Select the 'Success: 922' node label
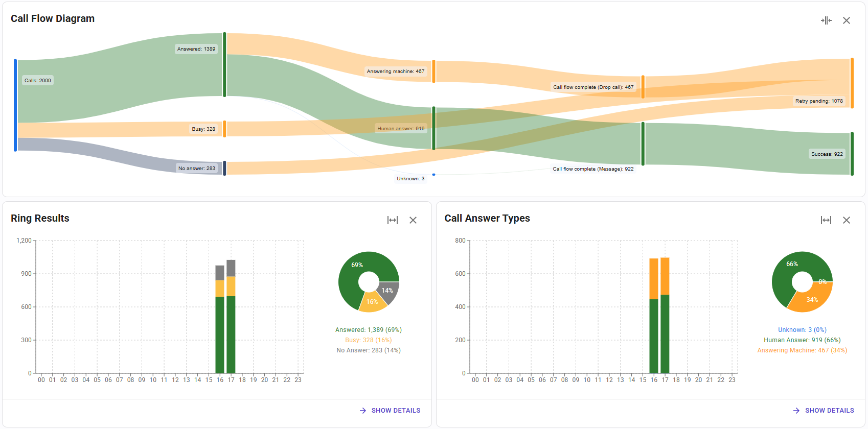Screen dimensions: 868x429 [x=827, y=154]
